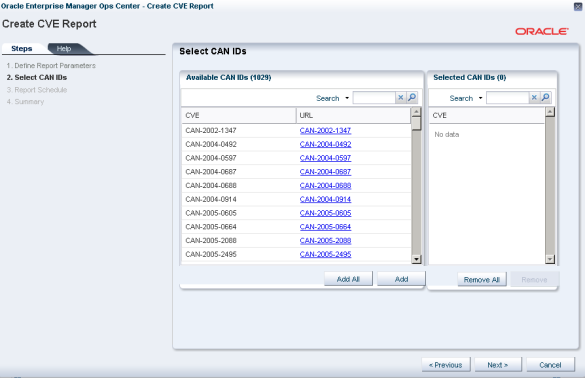Sort by the URL column header

[353, 116]
